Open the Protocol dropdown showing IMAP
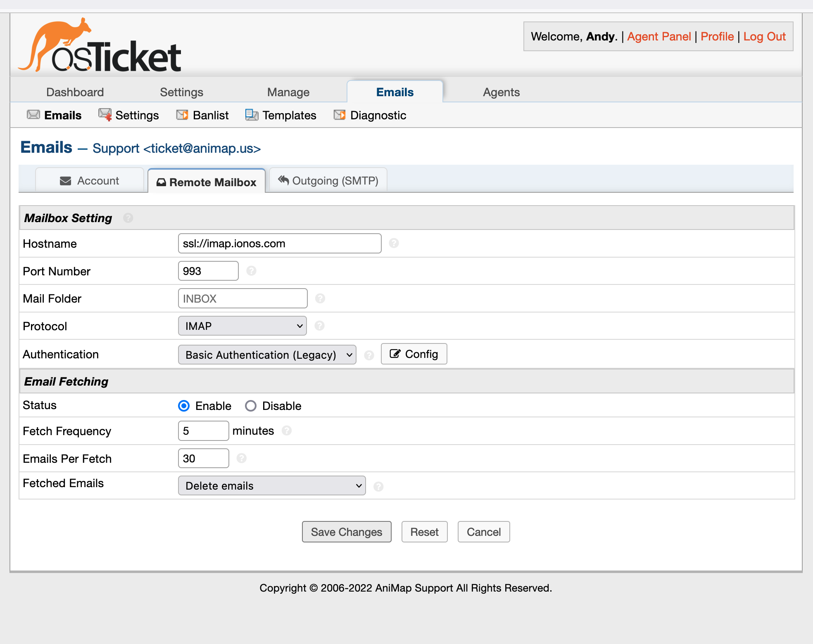The height and width of the screenshot is (644, 813). tap(242, 326)
